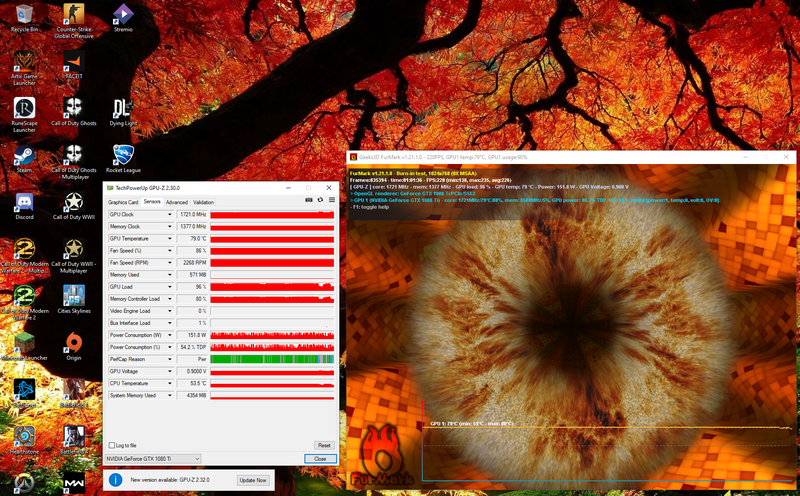800x496 pixels.
Task: Open Fan Speed (RPM) dropdown arrow
Action: pos(170,263)
